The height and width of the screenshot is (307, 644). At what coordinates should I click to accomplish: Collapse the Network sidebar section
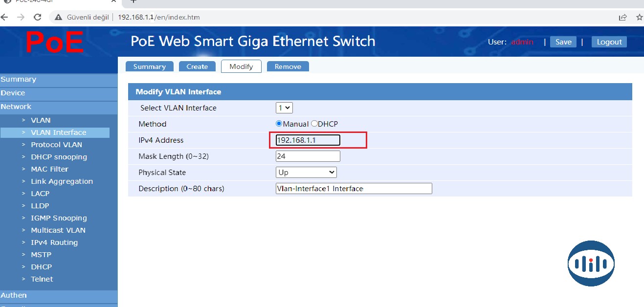pyautogui.click(x=16, y=107)
